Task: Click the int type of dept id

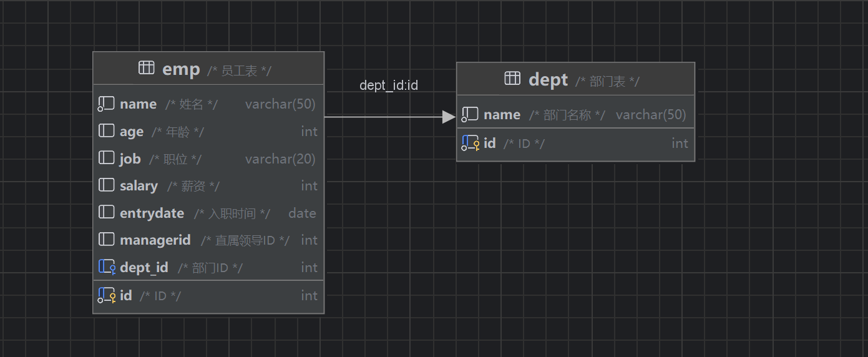Action: (x=680, y=144)
